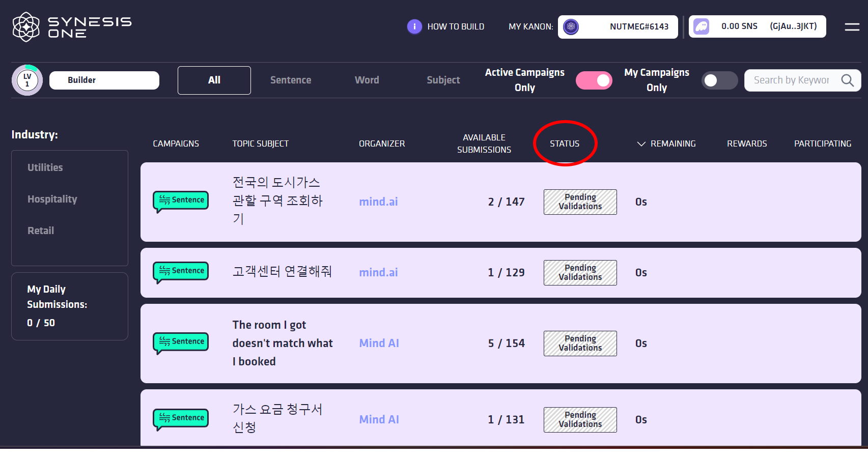Screen dimensions: 868x458
Task: Select the Subject tab
Action: 443,80
